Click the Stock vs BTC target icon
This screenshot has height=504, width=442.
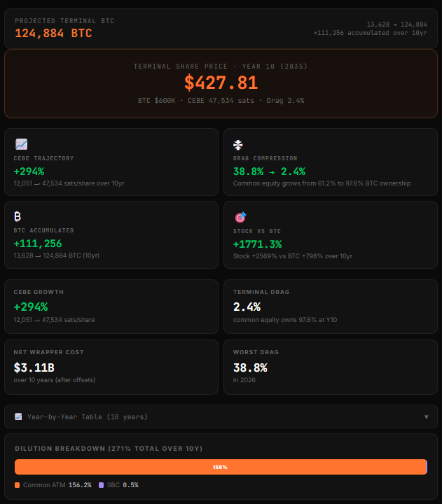[x=240, y=217]
